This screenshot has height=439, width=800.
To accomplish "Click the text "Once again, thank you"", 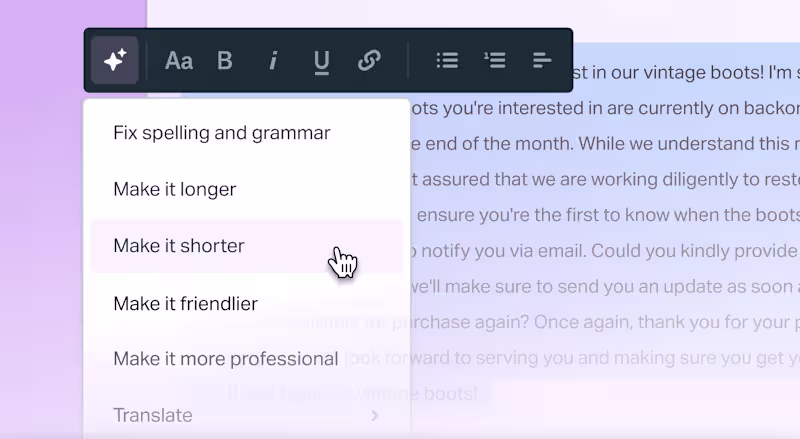I will point(627,323).
